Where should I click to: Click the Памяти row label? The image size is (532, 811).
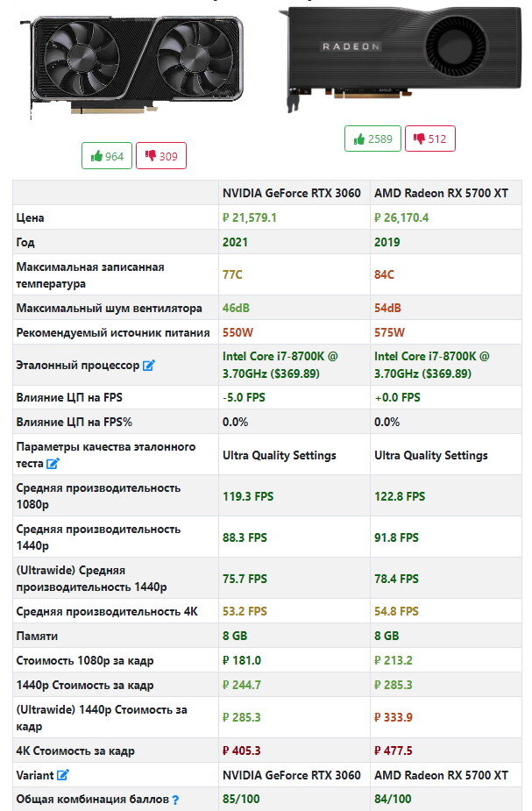pos(37,636)
